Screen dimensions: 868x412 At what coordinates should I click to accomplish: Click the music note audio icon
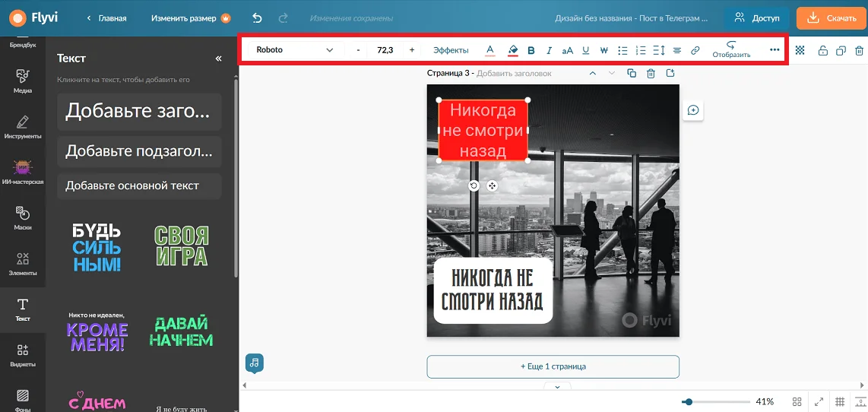click(255, 363)
